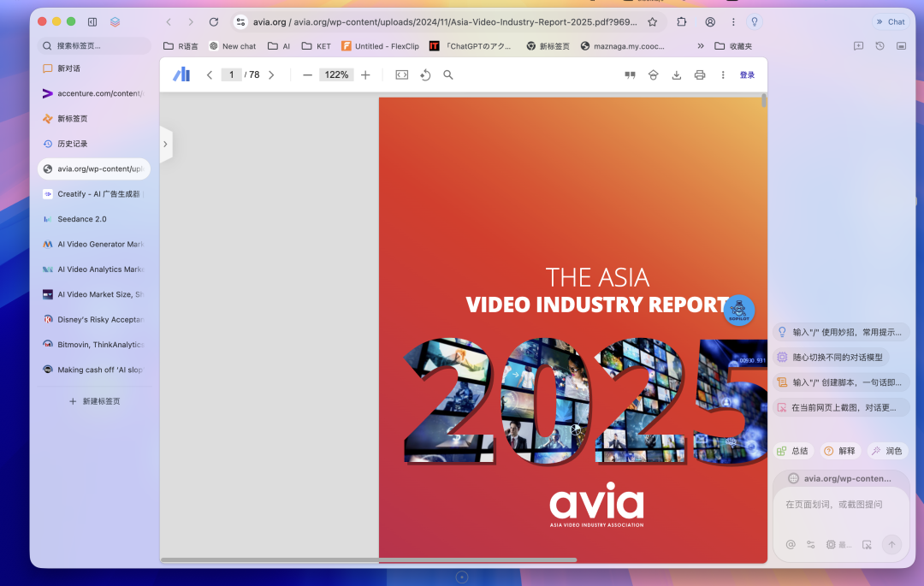Switch to Making cash off 'AI slop' tab
924x586 pixels.
[94, 370]
